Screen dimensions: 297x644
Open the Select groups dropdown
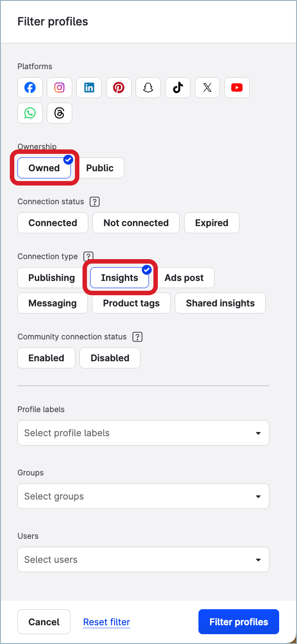click(143, 496)
